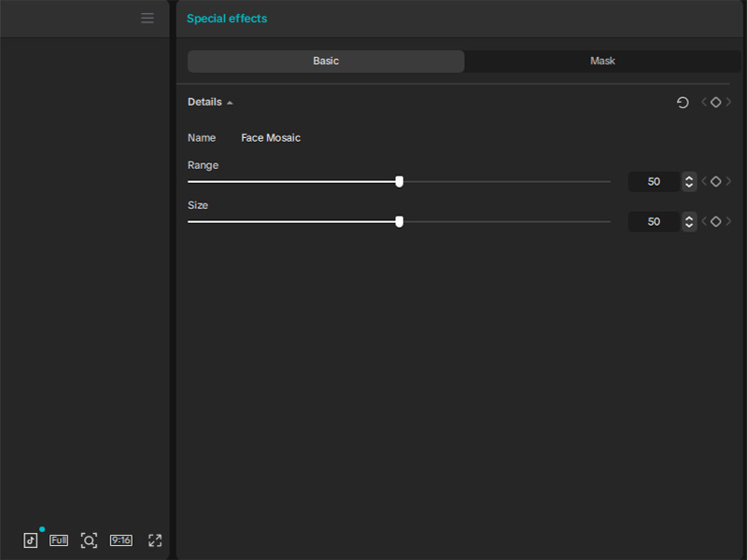Switch to the Basic tab
The height and width of the screenshot is (560, 747).
(x=326, y=61)
